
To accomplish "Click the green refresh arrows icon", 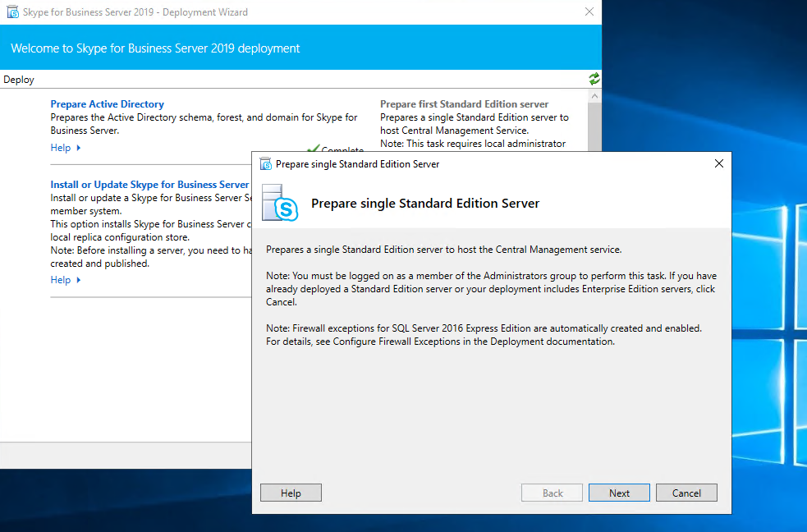I will pos(594,79).
